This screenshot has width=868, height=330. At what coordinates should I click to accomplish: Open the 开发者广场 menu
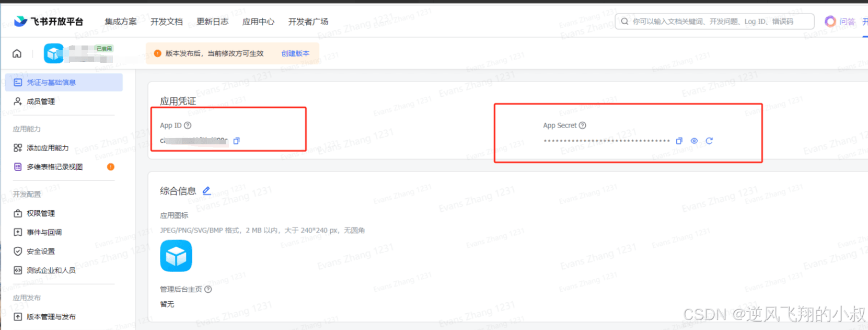pos(308,21)
